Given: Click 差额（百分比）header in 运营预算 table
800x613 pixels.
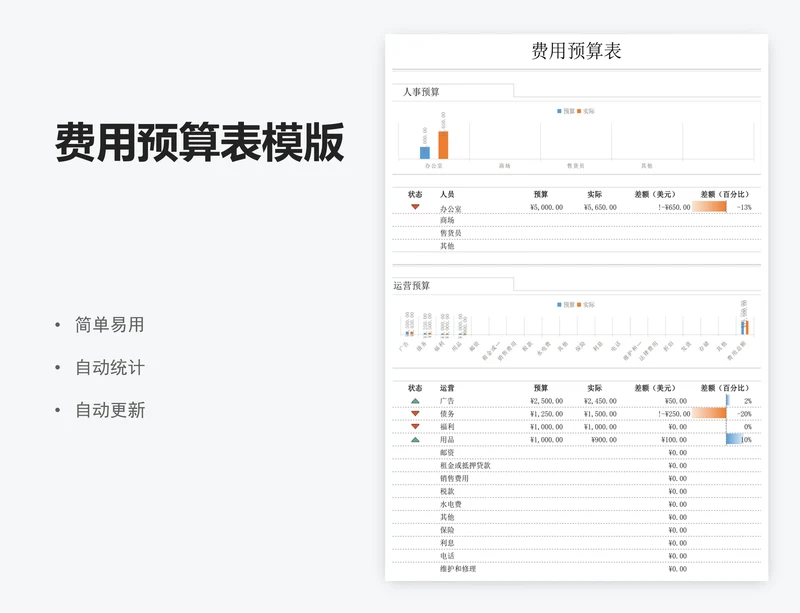Looking at the screenshot, I should [725, 388].
